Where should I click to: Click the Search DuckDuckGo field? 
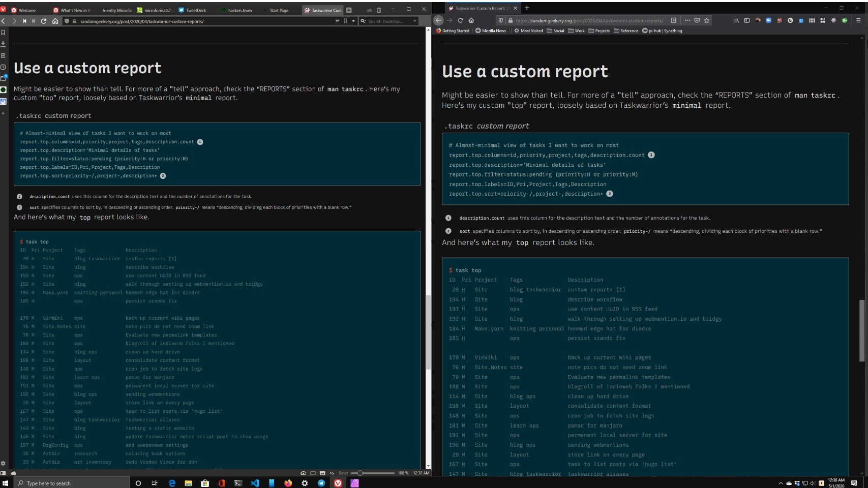pyautogui.click(x=389, y=21)
